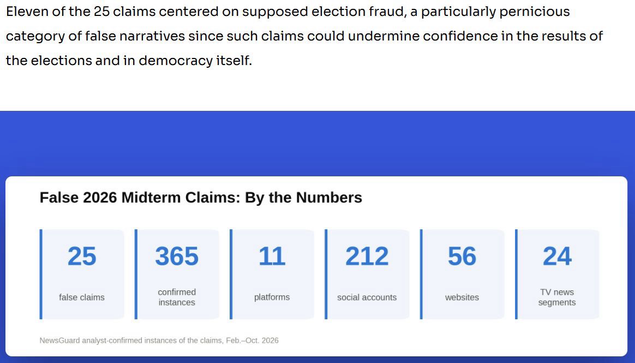Click the blue banner above the card
The width and height of the screenshot is (635, 363).
click(318, 143)
